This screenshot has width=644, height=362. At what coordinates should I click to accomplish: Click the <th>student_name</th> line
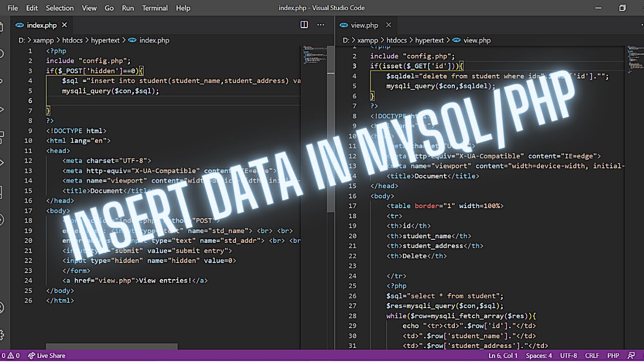pyautogui.click(x=429, y=236)
